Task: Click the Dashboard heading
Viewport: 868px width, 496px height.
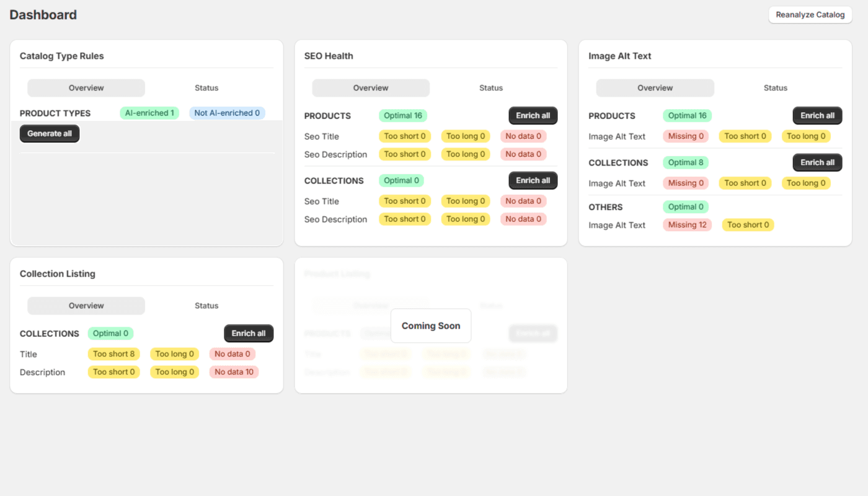Action: pyautogui.click(x=43, y=15)
